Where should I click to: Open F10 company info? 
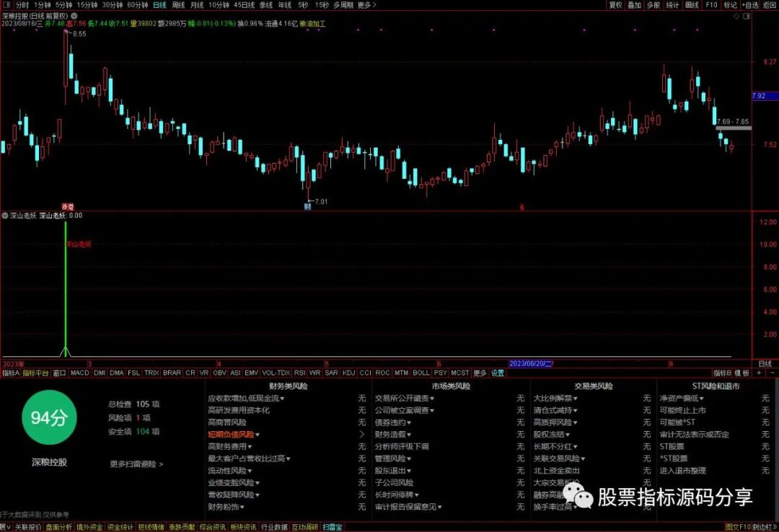pyautogui.click(x=711, y=5)
